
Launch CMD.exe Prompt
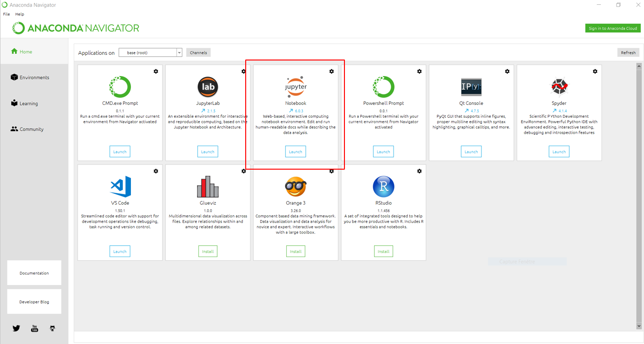point(120,152)
